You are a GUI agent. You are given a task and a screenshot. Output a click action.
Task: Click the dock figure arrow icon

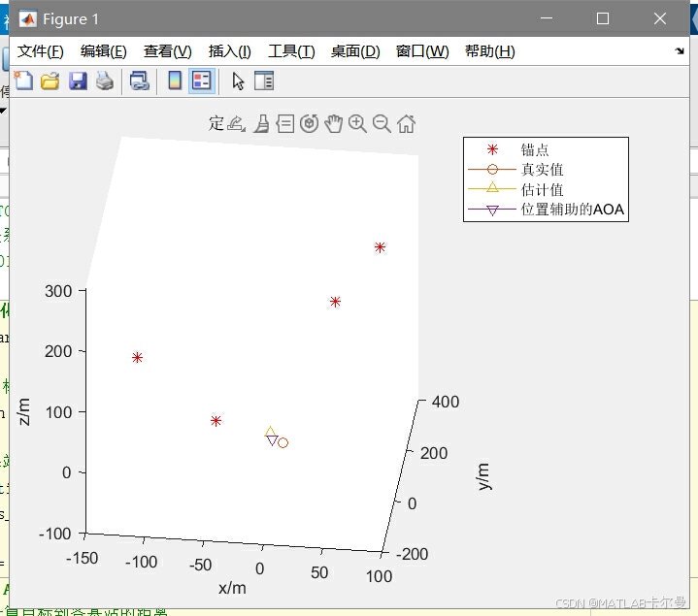680,51
